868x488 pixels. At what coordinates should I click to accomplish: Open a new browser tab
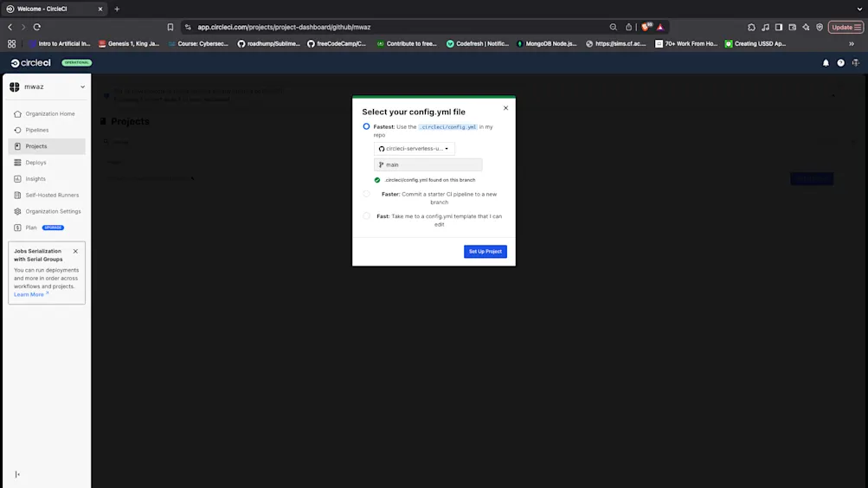point(117,9)
